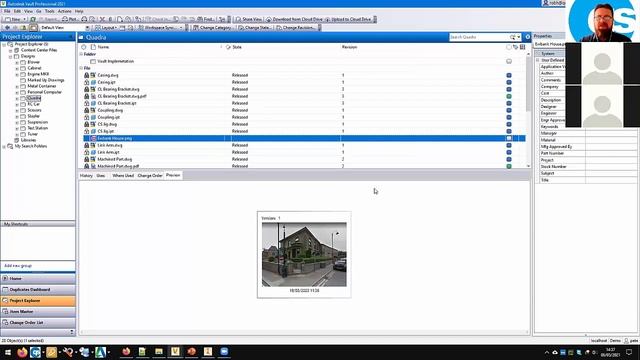Image resolution: width=640 pixels, height=360 pixels.
Task: Collapse the System properties section
Action: tap(538, 54)
